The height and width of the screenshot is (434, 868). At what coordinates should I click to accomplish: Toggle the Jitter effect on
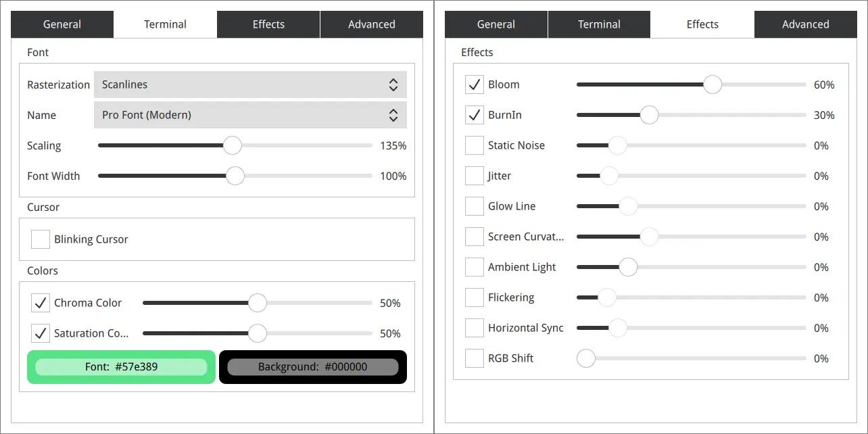[475, 176]
